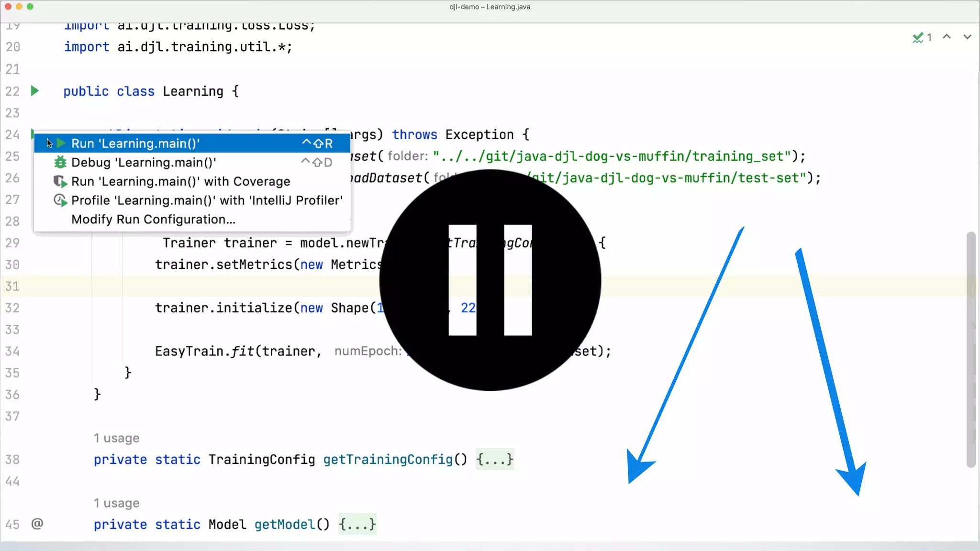980x551 pixels.
Task: Click the numEpoch parameter hint
Action: point(367,351)
